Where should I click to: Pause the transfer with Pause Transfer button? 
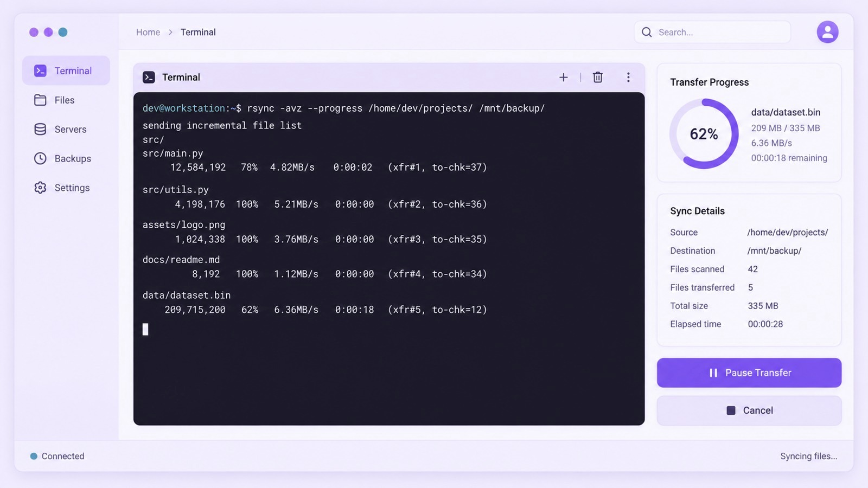coord(749,373)
